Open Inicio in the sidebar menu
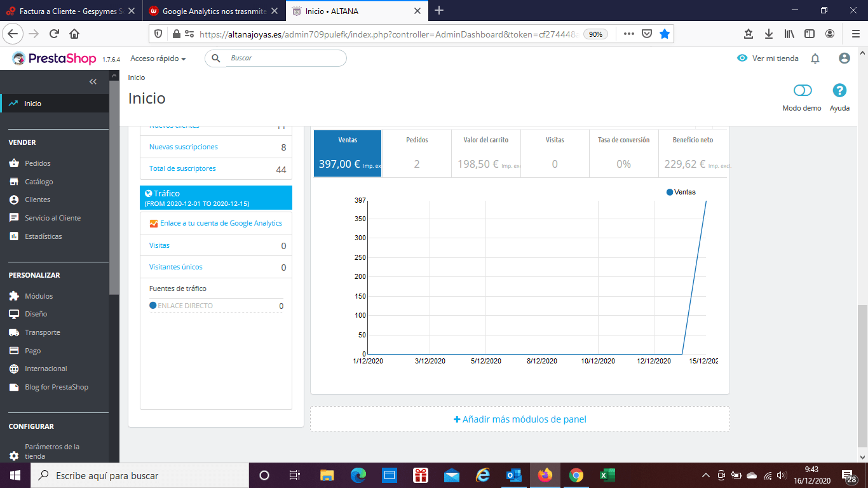 (55, 104)
